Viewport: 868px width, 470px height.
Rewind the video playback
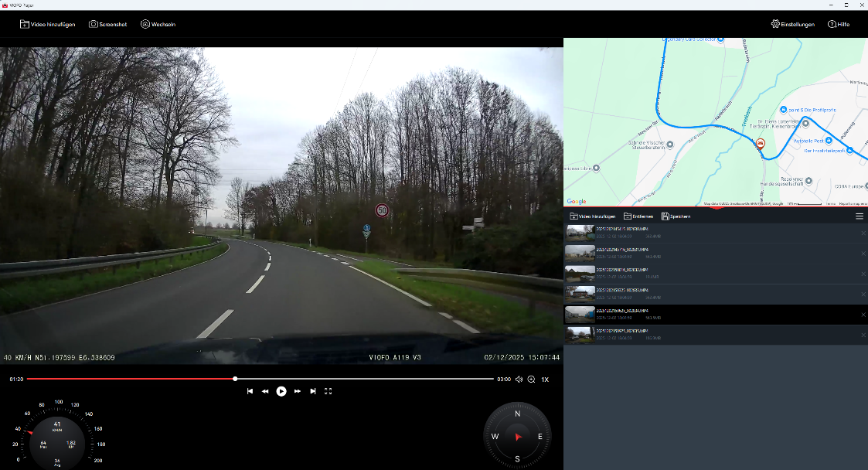(265, 391)
